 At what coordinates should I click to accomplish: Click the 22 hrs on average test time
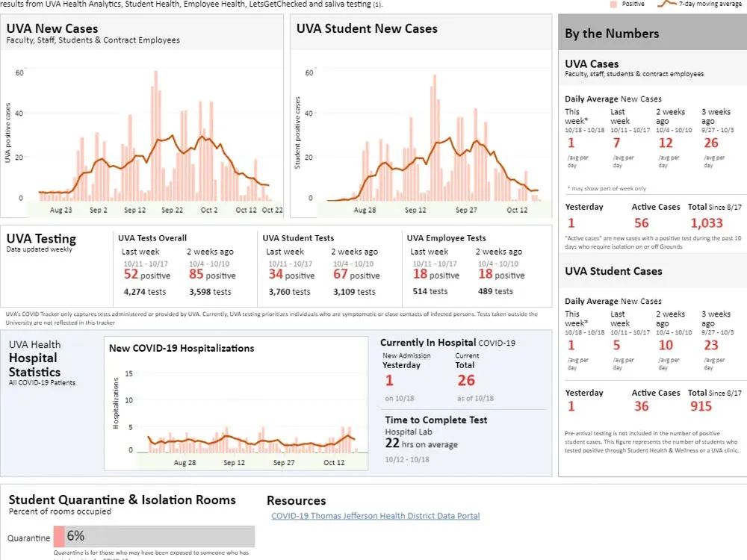393,444
